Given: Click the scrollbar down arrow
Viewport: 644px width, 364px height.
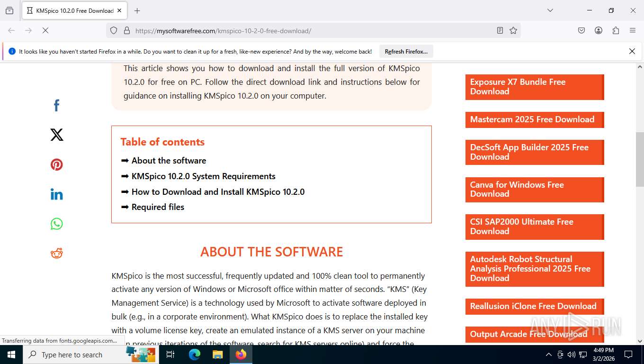Looking at the screenshot, I should pos(639,341).
